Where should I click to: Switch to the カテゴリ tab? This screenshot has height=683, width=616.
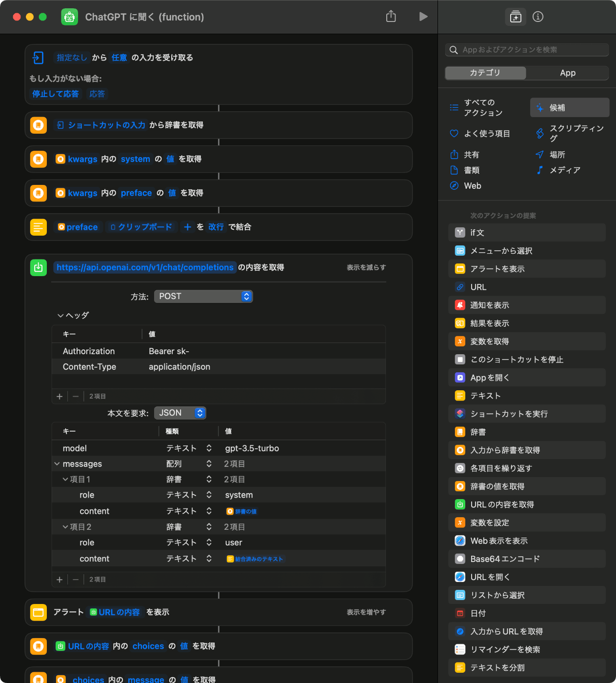pos(485,73)
